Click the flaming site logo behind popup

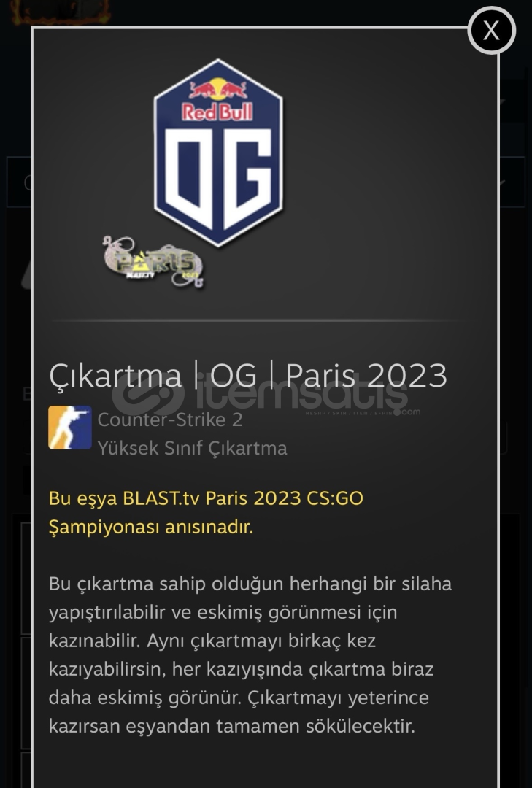tap(61, 12)
